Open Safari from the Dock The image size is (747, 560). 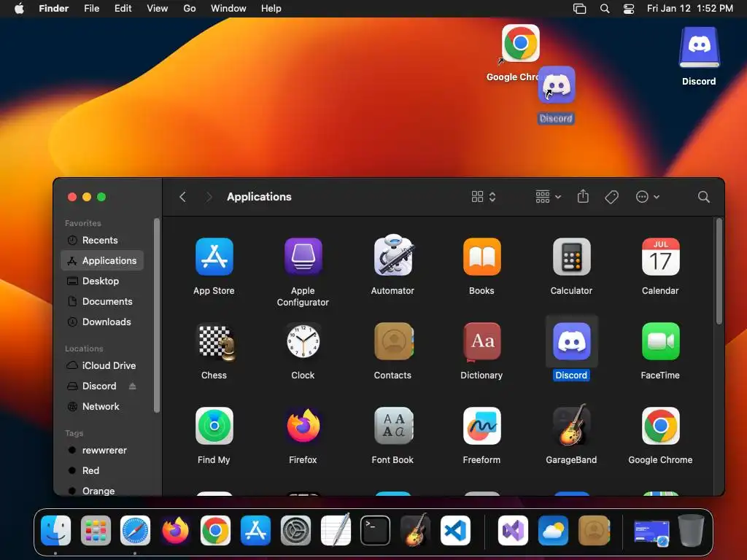(135, 531)
